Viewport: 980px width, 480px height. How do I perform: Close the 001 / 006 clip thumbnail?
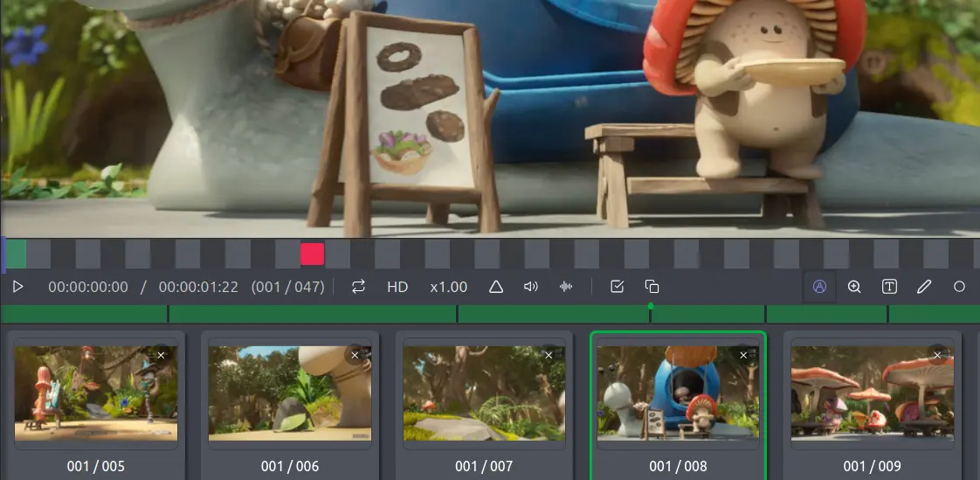point(355,355)
